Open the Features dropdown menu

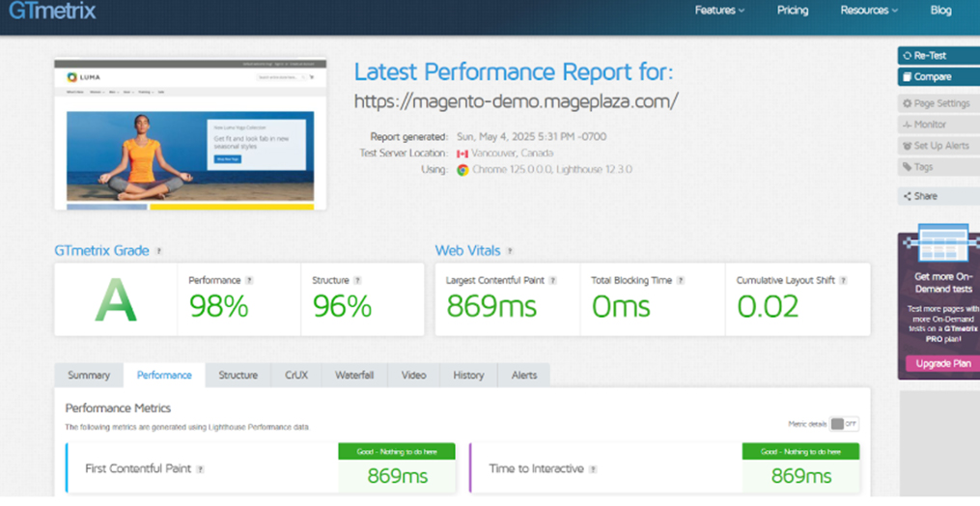719,10
